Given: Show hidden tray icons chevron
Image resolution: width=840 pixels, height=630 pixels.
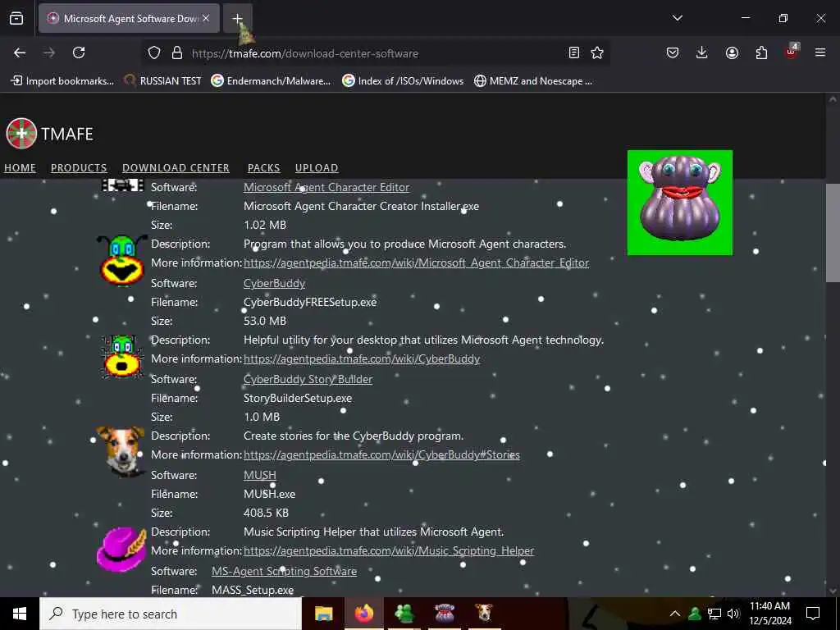Looking at the screenshot, I should [675, 614].
